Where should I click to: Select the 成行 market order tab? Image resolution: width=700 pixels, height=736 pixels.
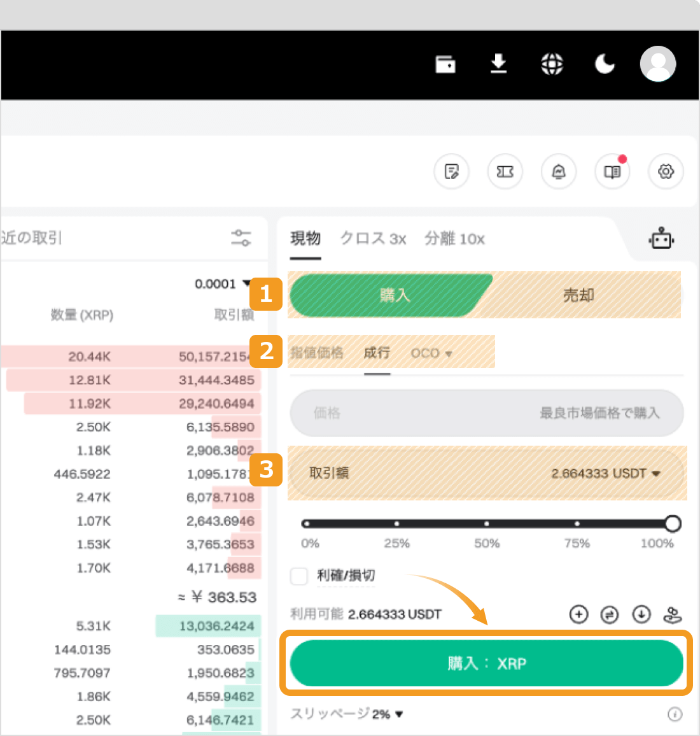(x=377, y=353)
